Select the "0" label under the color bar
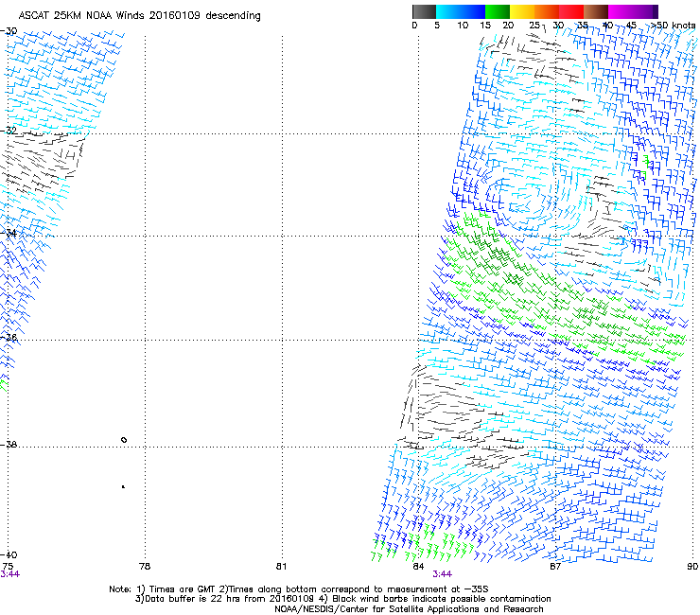 [x=414, y=26]
